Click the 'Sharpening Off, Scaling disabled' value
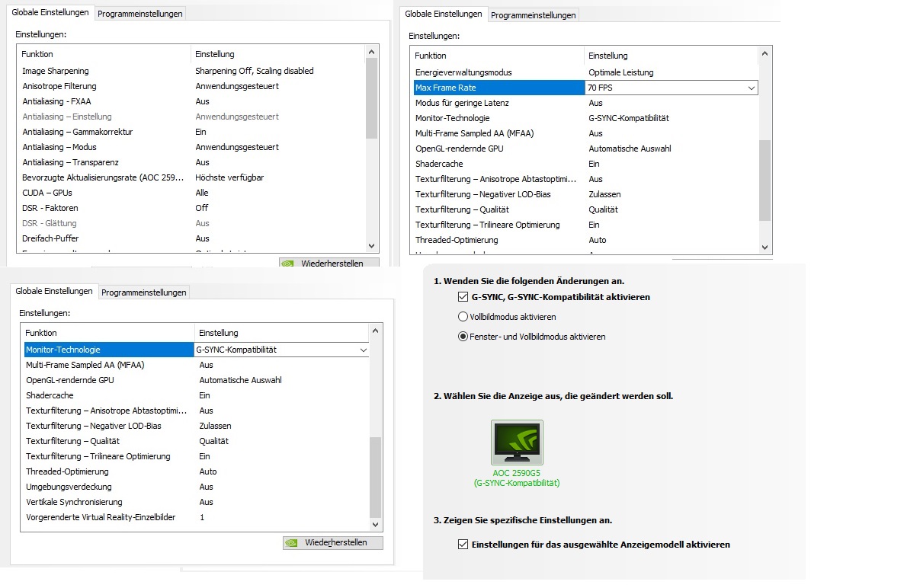Screen dimensions: 920x588 255,71
